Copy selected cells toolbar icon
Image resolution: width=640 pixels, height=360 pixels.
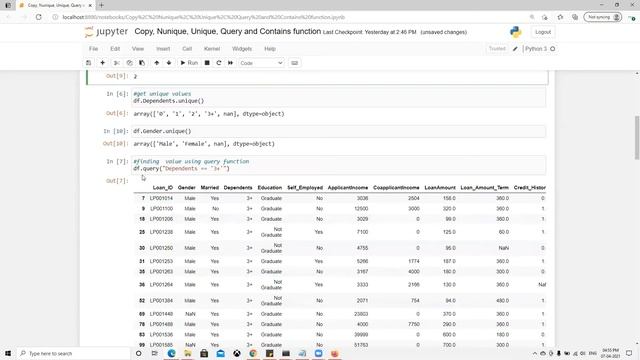[x=129, y=63]
